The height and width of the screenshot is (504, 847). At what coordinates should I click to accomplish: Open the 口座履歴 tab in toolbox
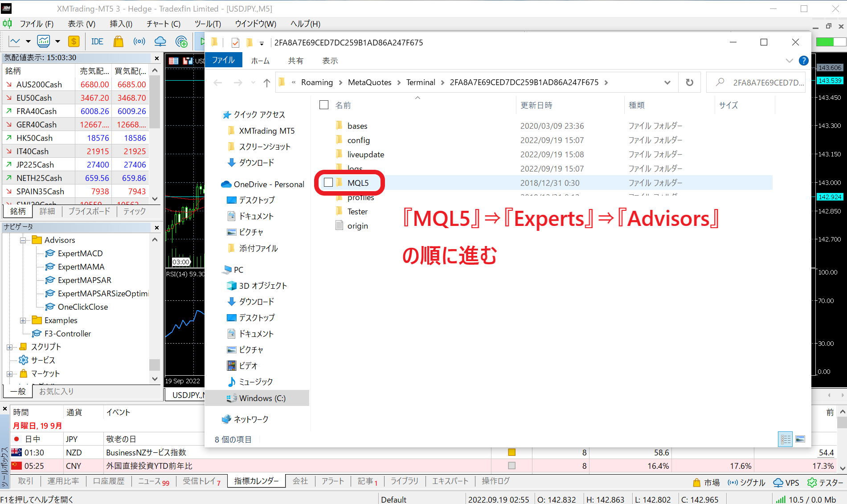click(109, 481)
